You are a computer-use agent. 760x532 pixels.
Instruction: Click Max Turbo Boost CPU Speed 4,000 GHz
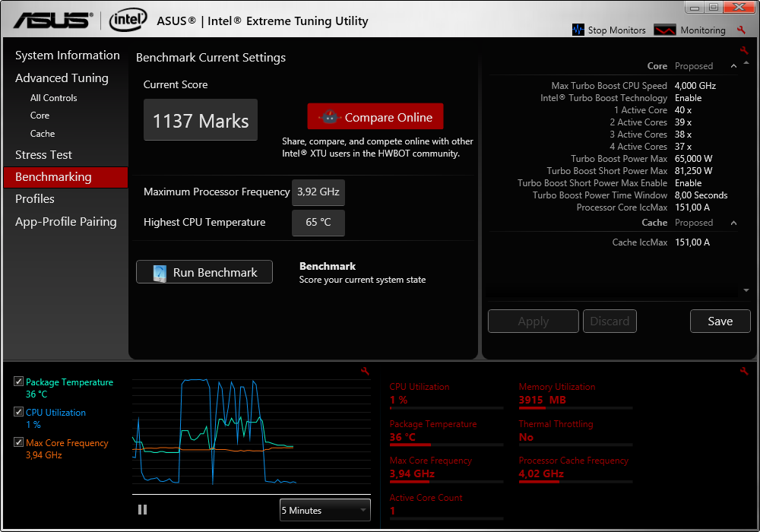[695, 86]
